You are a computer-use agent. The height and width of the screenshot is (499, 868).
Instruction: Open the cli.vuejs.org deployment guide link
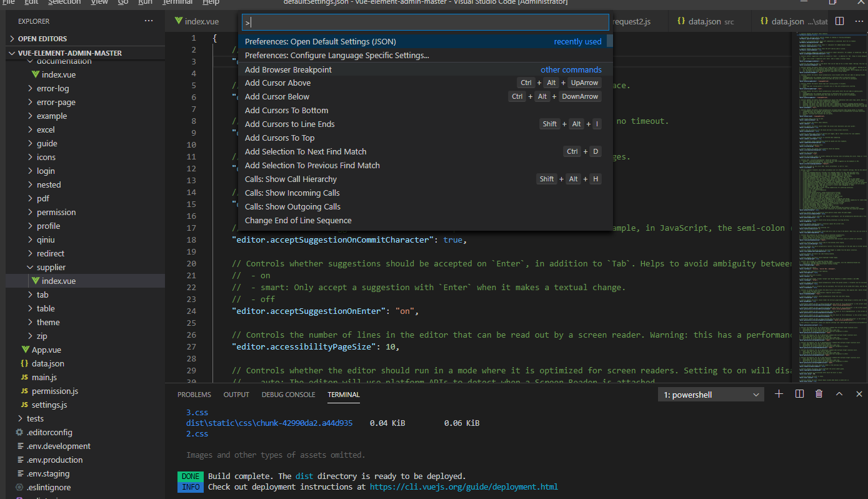pyautogui.click(x=463, y=486)
